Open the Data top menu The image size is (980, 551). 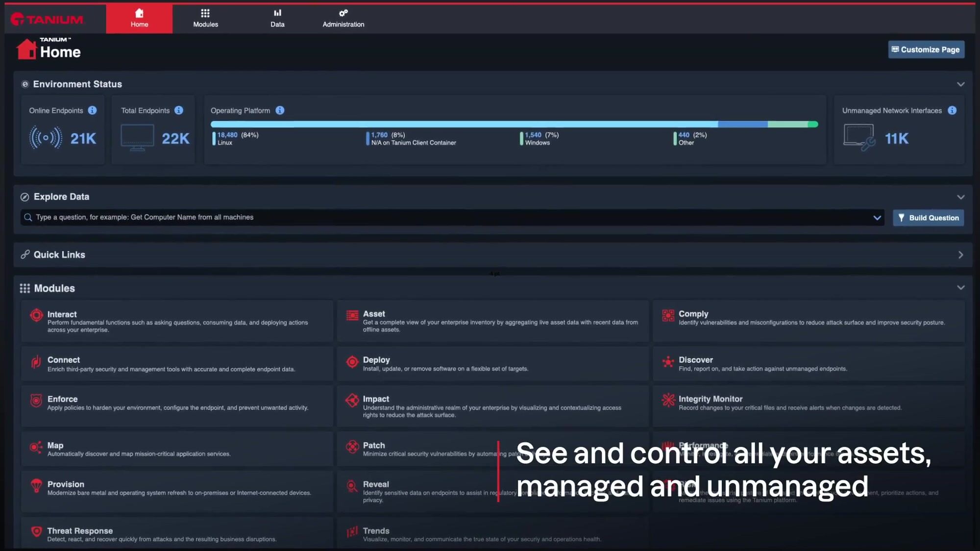click(277, 18)
